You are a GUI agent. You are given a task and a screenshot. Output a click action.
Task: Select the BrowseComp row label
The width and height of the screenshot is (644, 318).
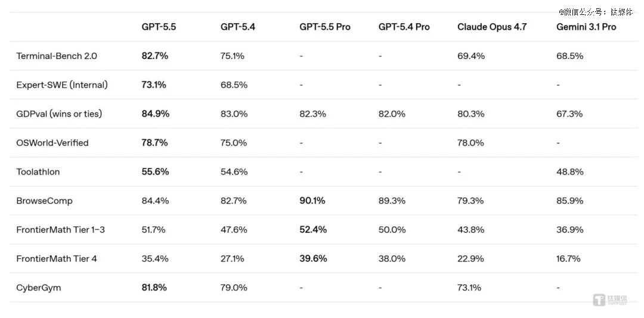coord(45,201)
